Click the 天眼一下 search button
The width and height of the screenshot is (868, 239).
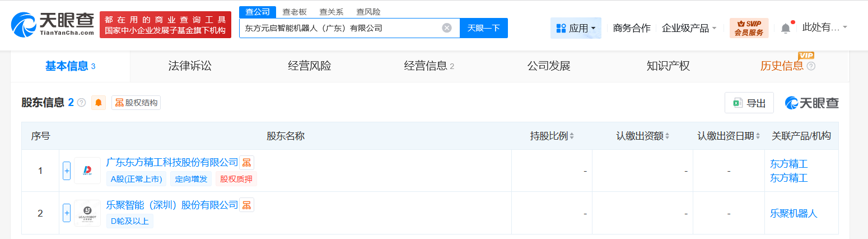tap(483, 28)
